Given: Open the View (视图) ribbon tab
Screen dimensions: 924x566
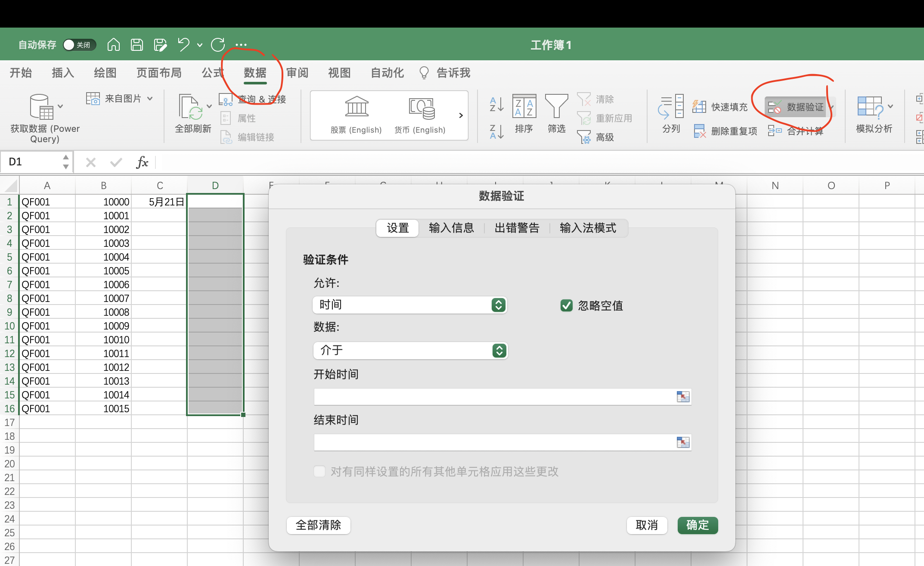Looking at the screenshot, I should pos(339,73).
